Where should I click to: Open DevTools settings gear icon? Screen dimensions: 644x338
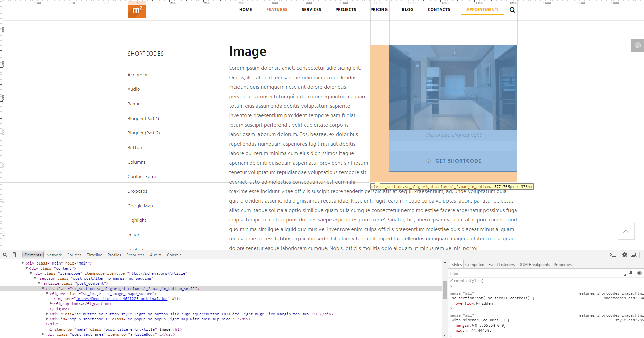(624, 255)
